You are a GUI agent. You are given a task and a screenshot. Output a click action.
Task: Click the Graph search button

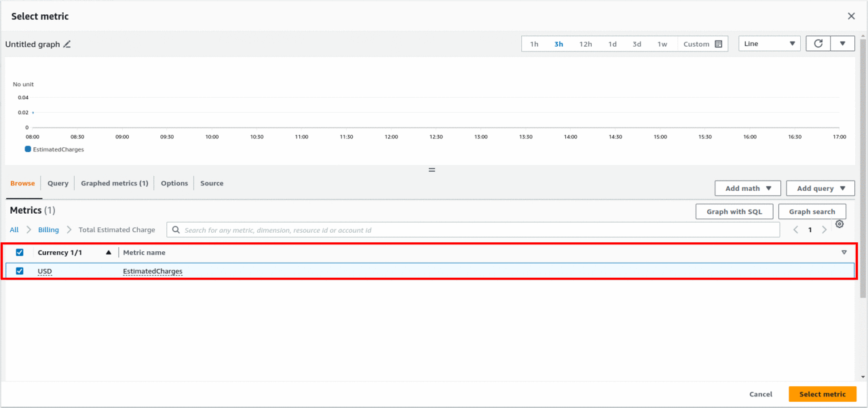[x=812, y=212]
